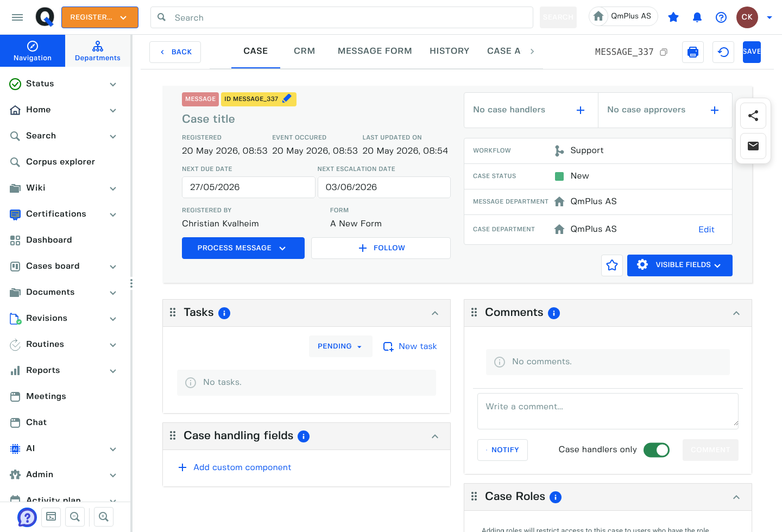Copy MESSAGE_337 ID with copy icon
Image resolution: width=782 pixels, height=532 pixels.
tap(664, 52)
